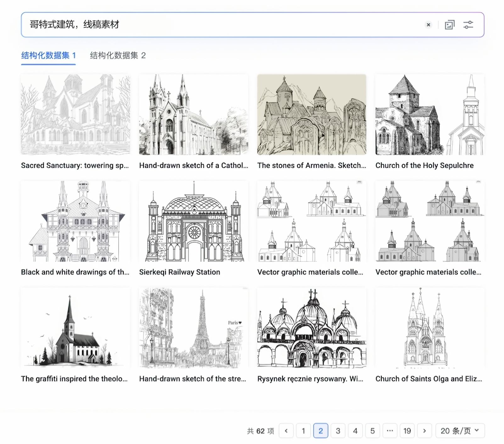Open the Church of the Holy Sepulchre title
This screenshot has width=504, height=444.
click(424, 166)
